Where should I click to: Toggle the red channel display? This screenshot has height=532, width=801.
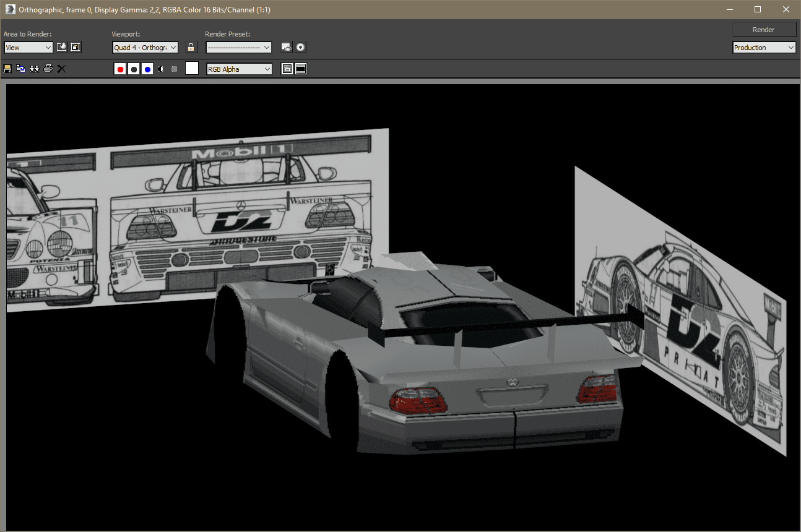pos(120,69)
